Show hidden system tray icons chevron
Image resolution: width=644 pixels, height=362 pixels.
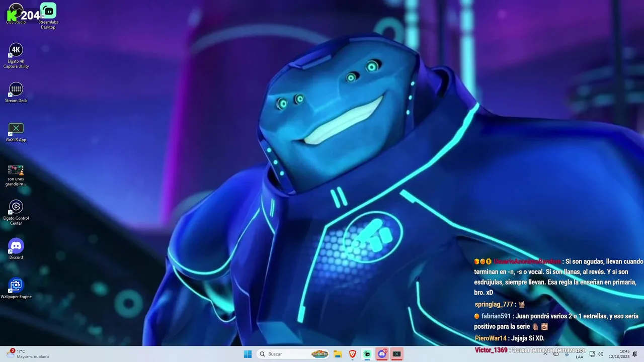point(545,354)
